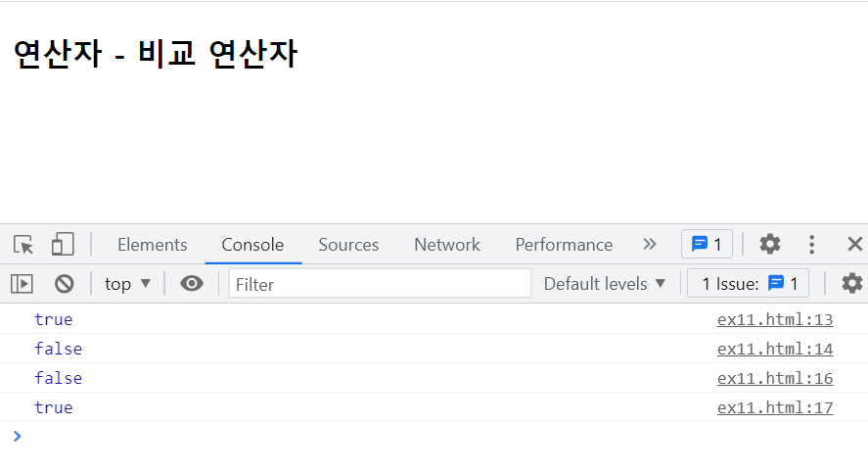Open the issues counter badge in tab bar
Viewport: 868px width, 471px height.
(707, 244)
